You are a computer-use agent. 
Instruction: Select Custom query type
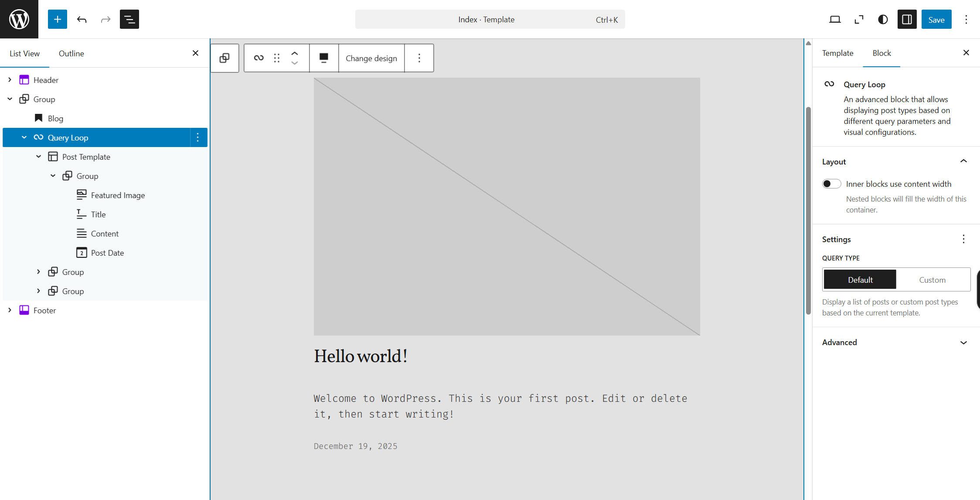tap(932, 280)
